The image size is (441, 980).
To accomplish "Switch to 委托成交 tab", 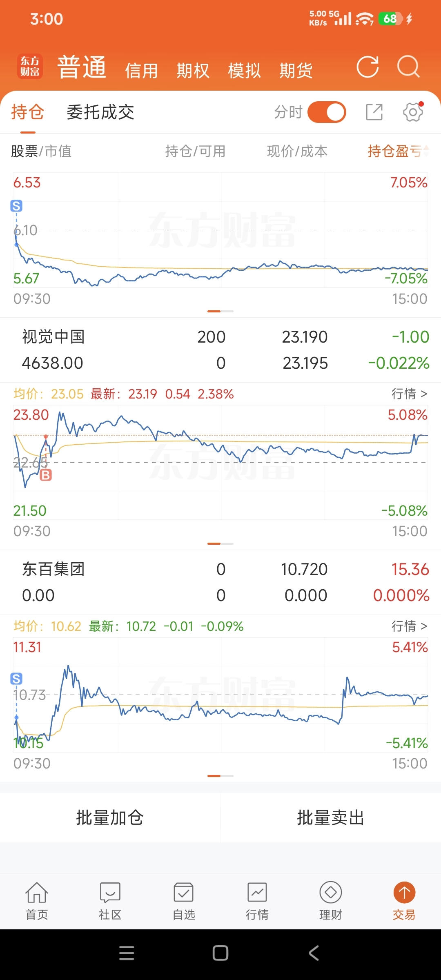I will pos(100,112).
